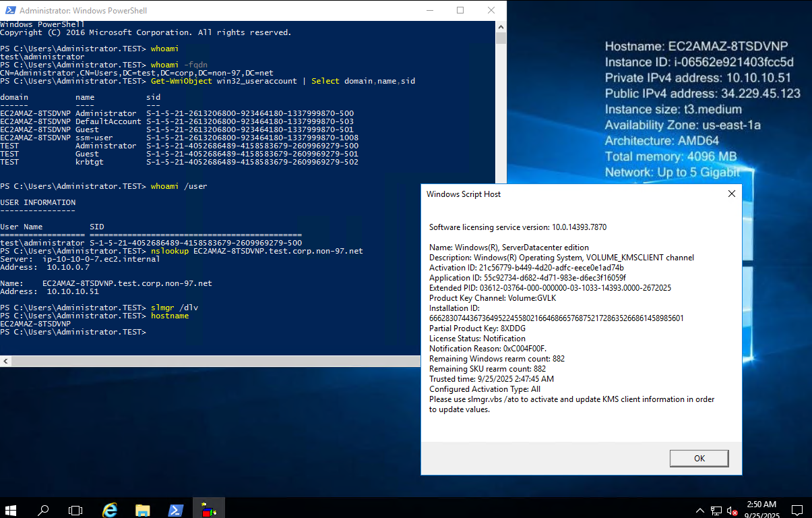Click the 'Get-WmiObject win32_useraccount' command line
The height and width of the screenshot is (518, 812).
pos(208,81)
